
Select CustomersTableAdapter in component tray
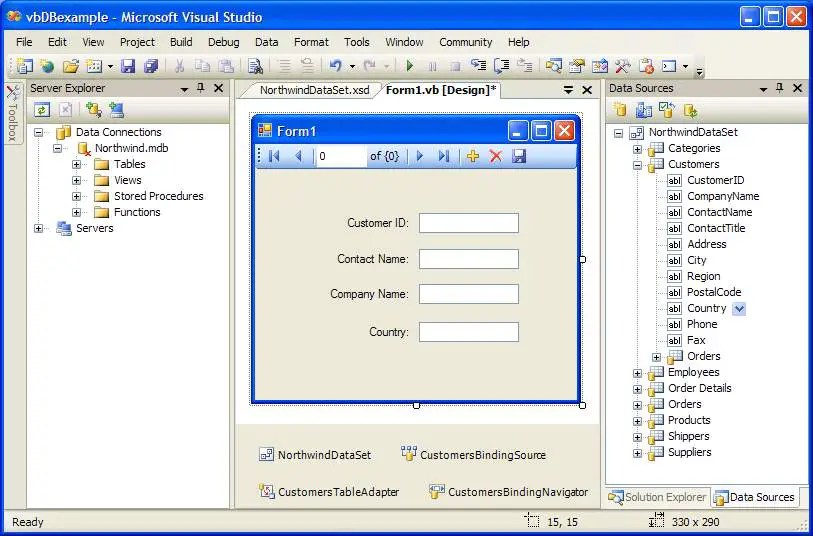(x=329, y=491)
